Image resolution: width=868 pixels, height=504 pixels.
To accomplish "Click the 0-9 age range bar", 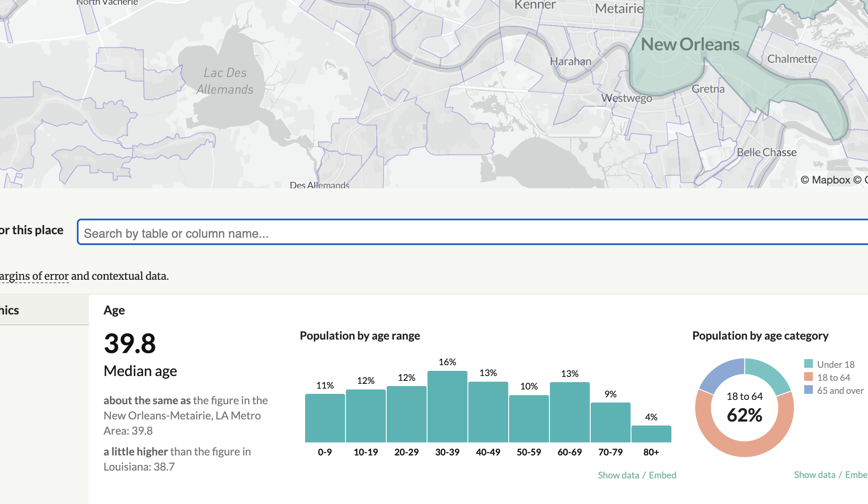I will pyautogui.click(x=325, y=418).
